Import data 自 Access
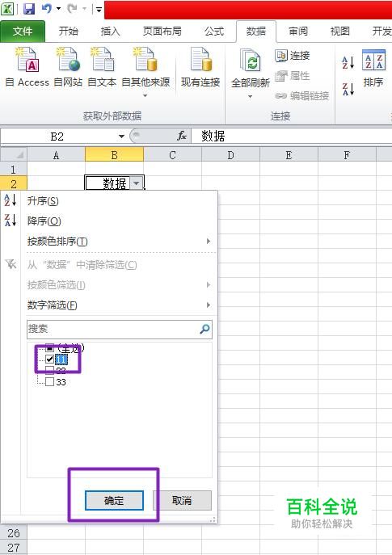The width and height of the screenshot is (392, 555). point(27,68)
